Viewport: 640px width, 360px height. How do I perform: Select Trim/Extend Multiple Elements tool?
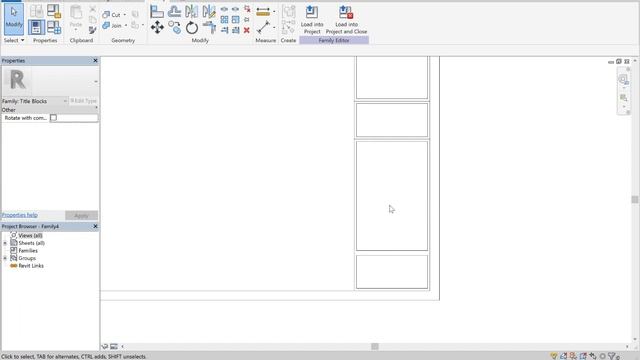pyautogui.click(x=236, y=30)
